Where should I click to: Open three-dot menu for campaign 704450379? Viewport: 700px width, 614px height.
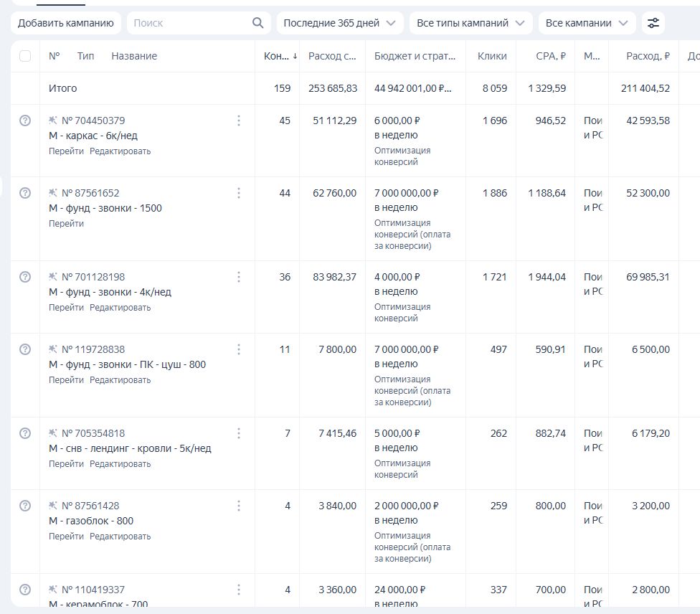239,121
